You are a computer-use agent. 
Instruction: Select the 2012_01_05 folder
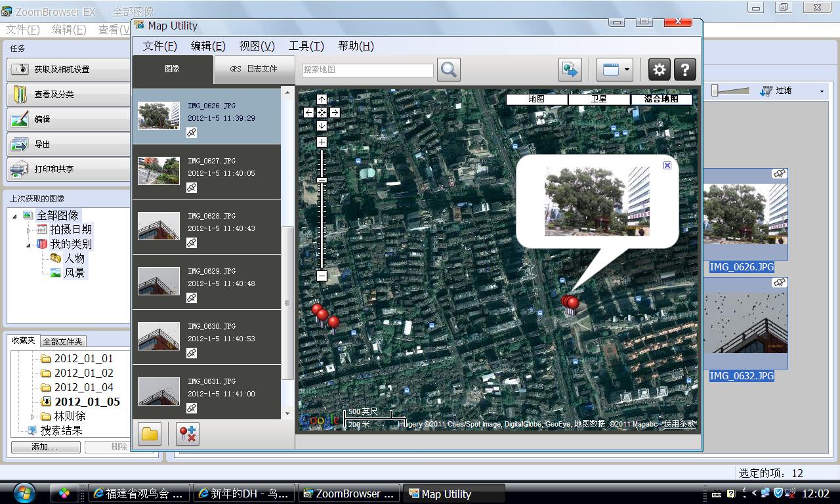[x=87, y=402]
